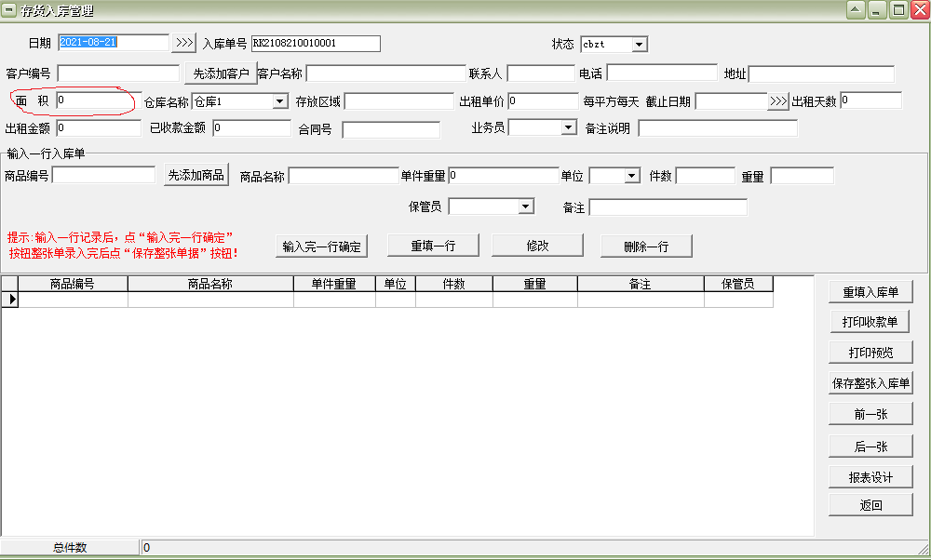Click 保存整张入库单 button
Screen dimensions: 931x560
[x=870, y=383]
